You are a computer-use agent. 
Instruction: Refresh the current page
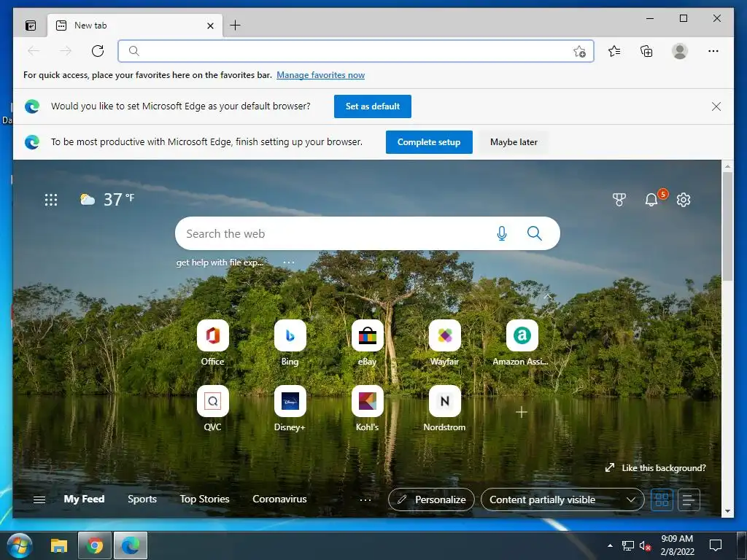click(x=98, y=51)
